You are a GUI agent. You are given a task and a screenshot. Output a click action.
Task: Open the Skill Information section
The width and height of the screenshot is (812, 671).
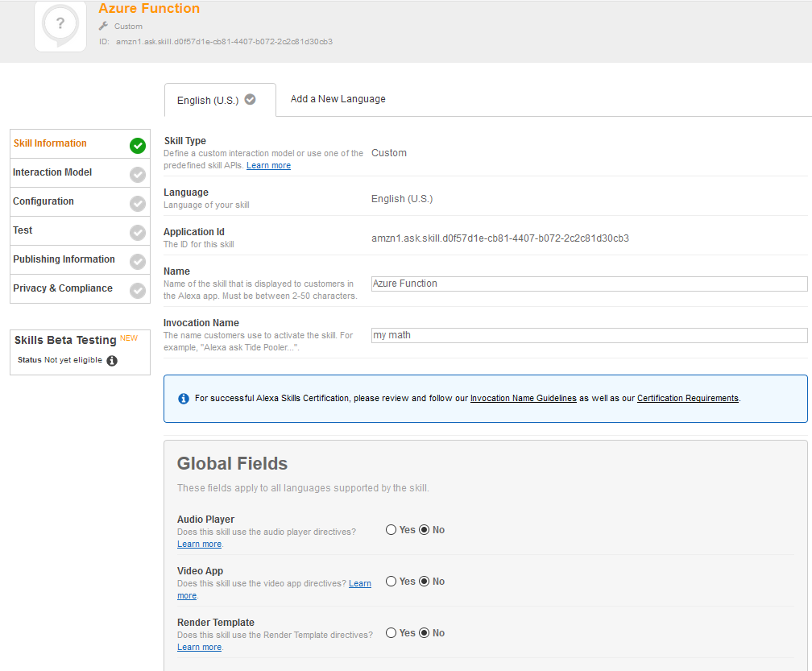[81, 144]
